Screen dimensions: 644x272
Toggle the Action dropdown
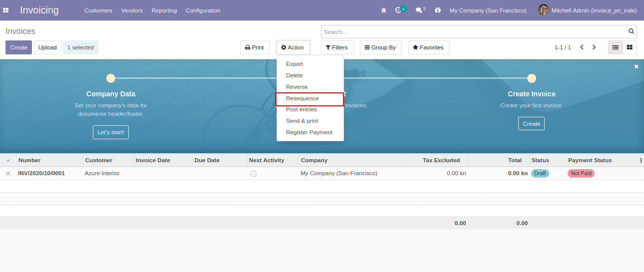[x=293, y=47]
